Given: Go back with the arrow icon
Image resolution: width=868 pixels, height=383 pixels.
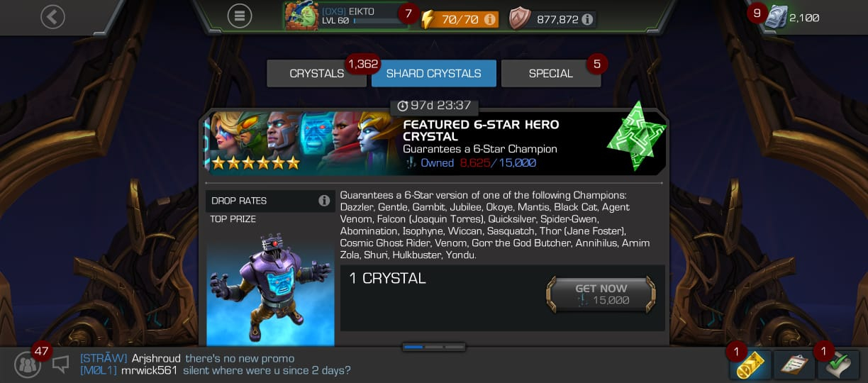Looking at the screenshot, I should 52,16.
